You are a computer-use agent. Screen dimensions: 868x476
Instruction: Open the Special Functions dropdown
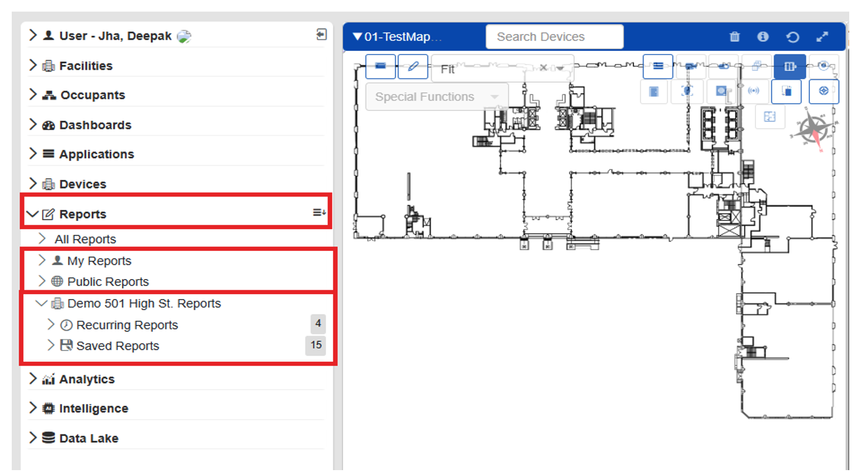437,97
